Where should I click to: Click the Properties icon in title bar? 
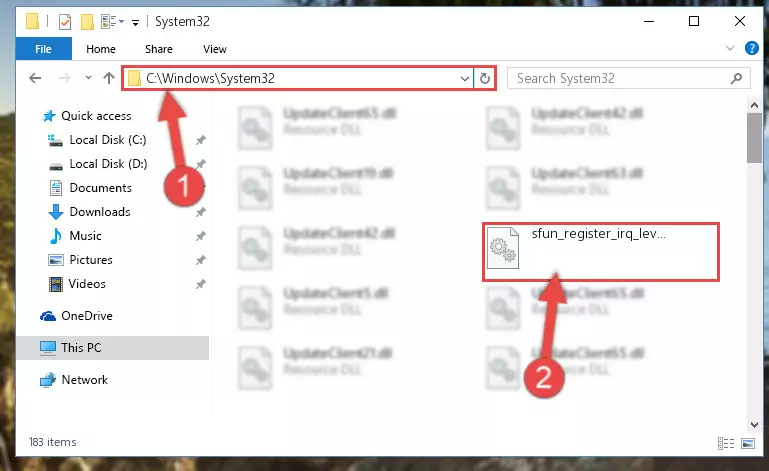pos(65,22)
